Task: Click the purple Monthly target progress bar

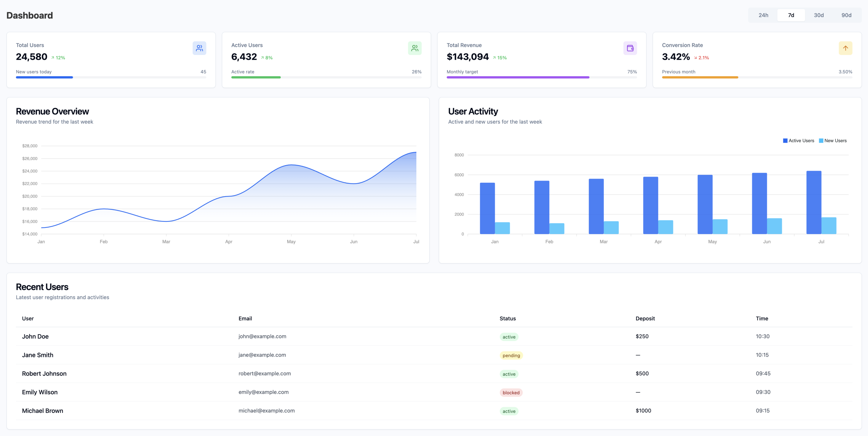Action: click(x=518, y=77)
